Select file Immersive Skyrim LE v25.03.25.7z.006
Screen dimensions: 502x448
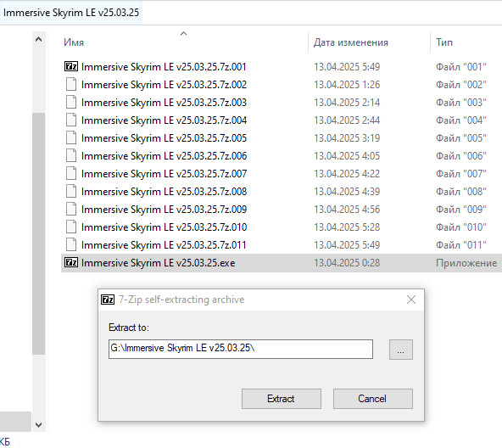pyautogui.click(x=164, y=156)
